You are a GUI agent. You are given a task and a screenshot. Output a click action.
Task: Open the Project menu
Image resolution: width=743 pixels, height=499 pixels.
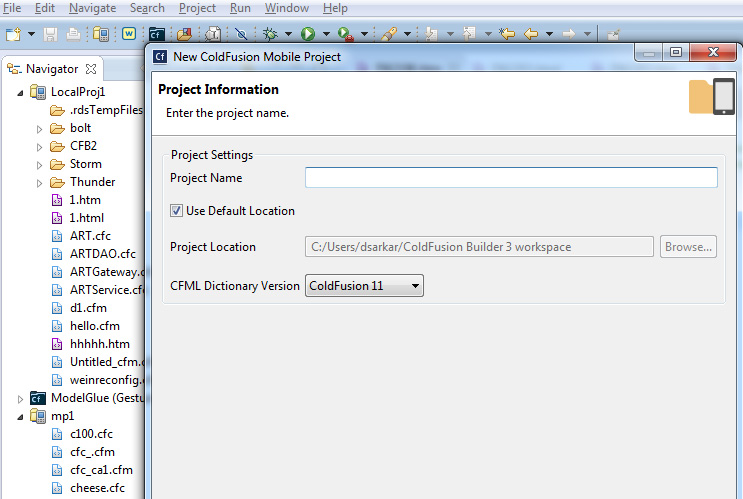(x=197, y=8)
